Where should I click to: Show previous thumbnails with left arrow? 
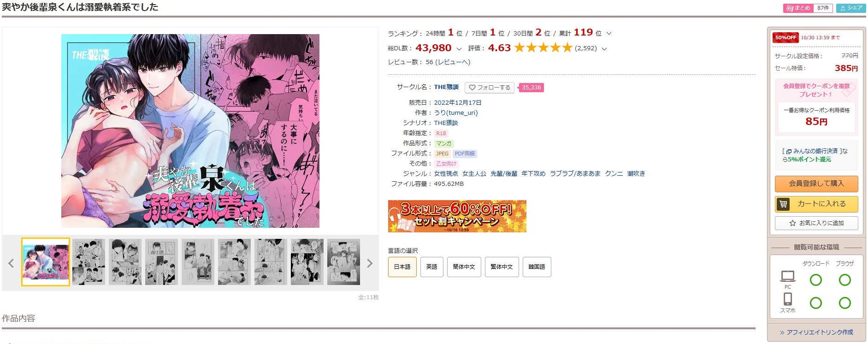coord(11,263)
